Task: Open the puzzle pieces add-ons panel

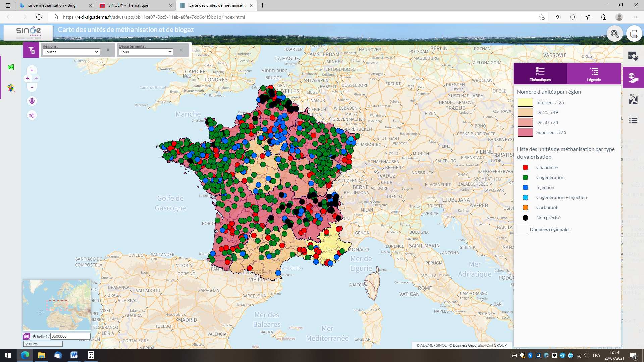Action: [633, 56]
